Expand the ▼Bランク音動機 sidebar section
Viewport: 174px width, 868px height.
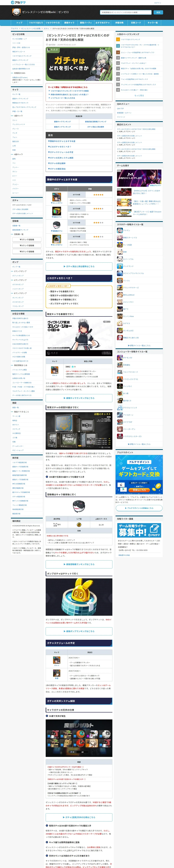(x=27, y=252)
